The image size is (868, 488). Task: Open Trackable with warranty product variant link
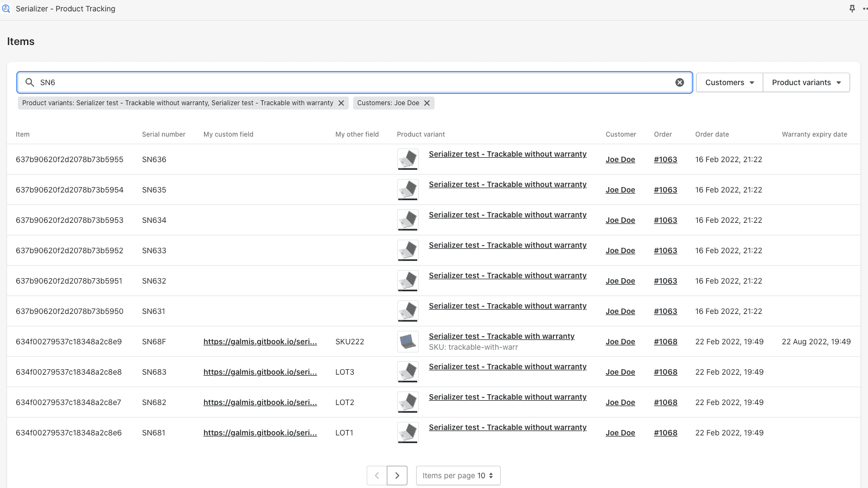tap(501, 336)
